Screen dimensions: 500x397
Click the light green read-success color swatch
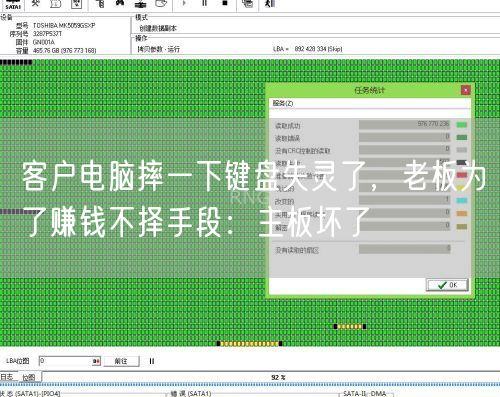461,125
